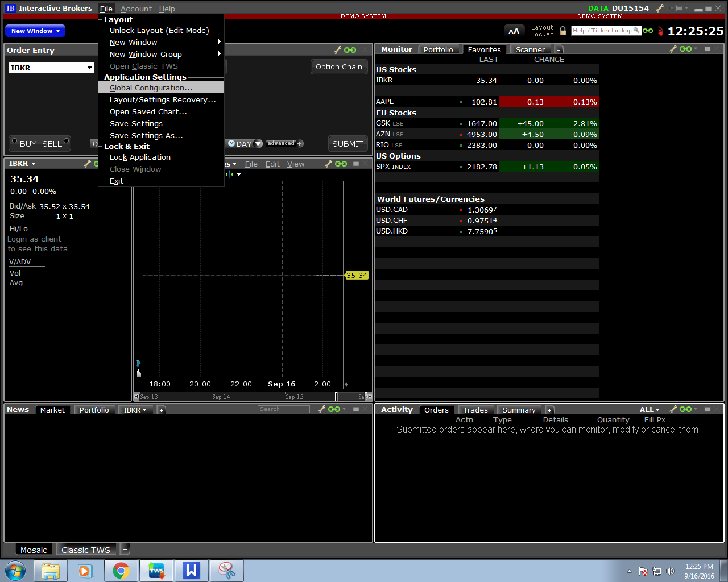Click the chart timeline scrollbar handle
This screenshot has height=582, width=728.
pyautogui.click(x=336, y=396)
